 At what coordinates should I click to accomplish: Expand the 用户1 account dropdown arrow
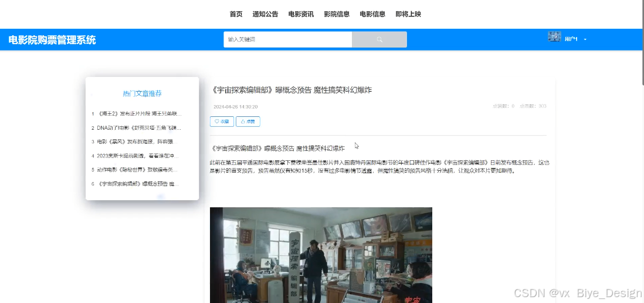[x=585, y=39]
